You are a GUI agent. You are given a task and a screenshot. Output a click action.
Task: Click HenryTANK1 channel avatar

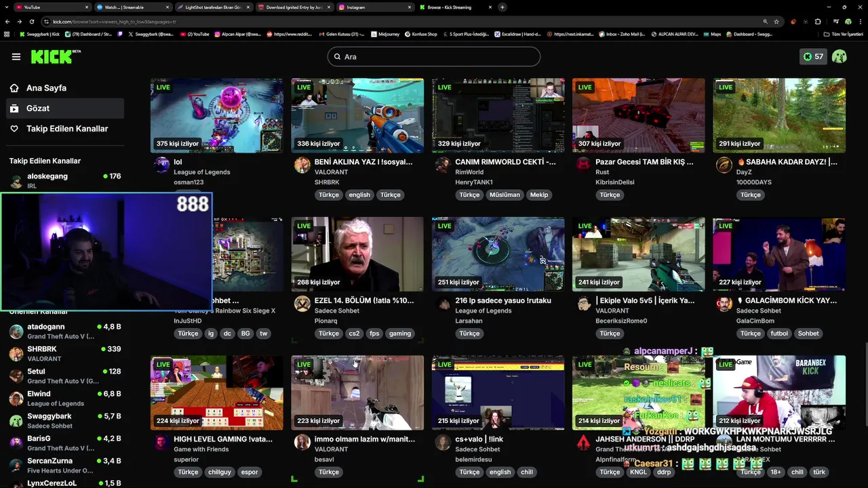[443, 165]
